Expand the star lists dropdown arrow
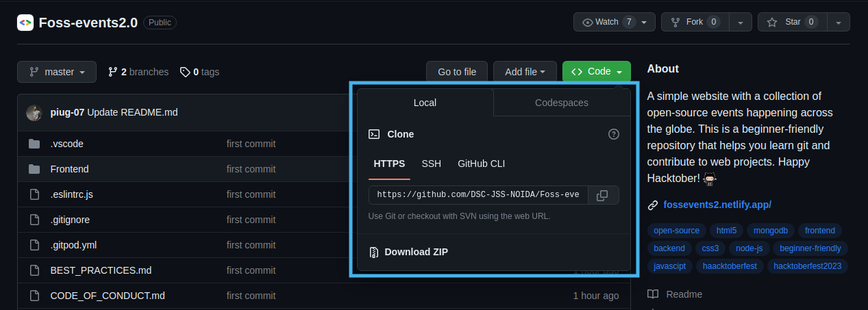The height and width of the screenshot is (310, 868). coord(838,22)
